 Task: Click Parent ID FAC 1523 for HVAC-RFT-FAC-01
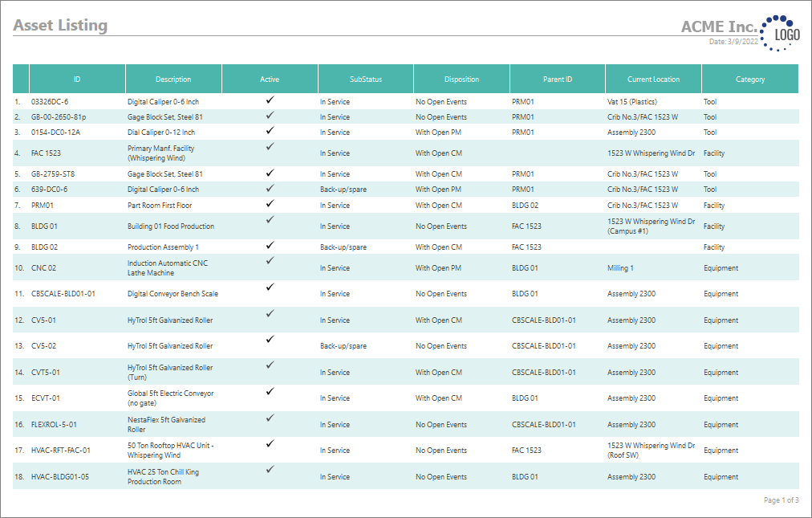pos(526,450)
